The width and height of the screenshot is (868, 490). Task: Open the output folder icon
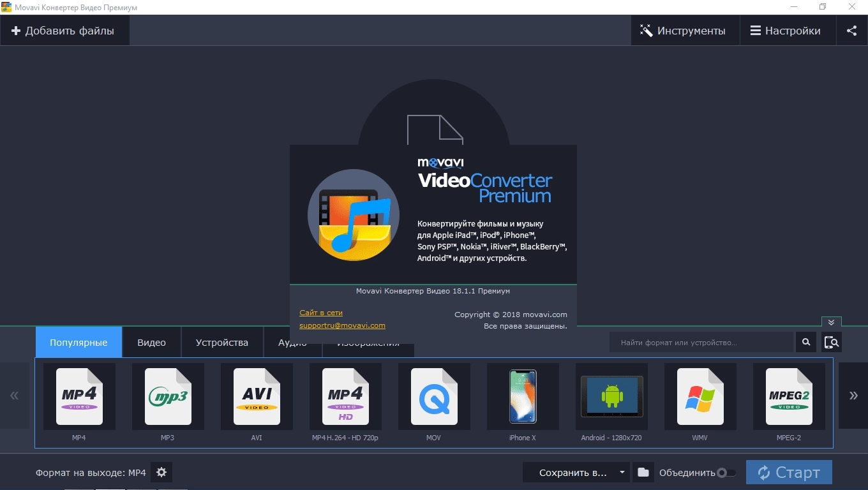[643, 473]
